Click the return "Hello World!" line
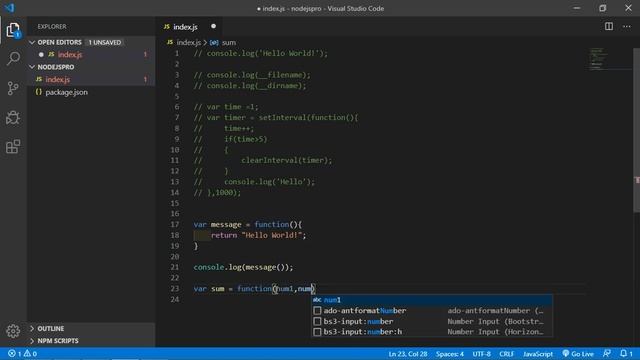The image size is (640, 360). (258, 235)
